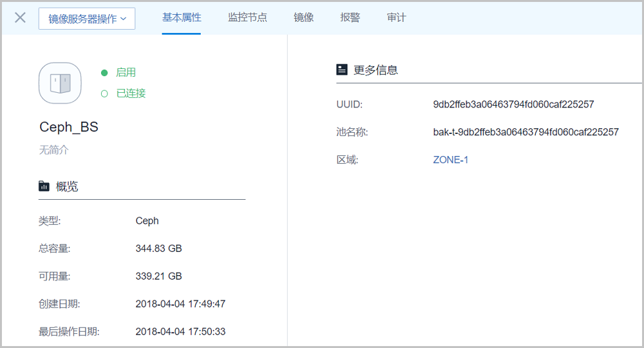
Task: Open the 报警 tab
Action: pyautogui.click(x=350, y=17)
